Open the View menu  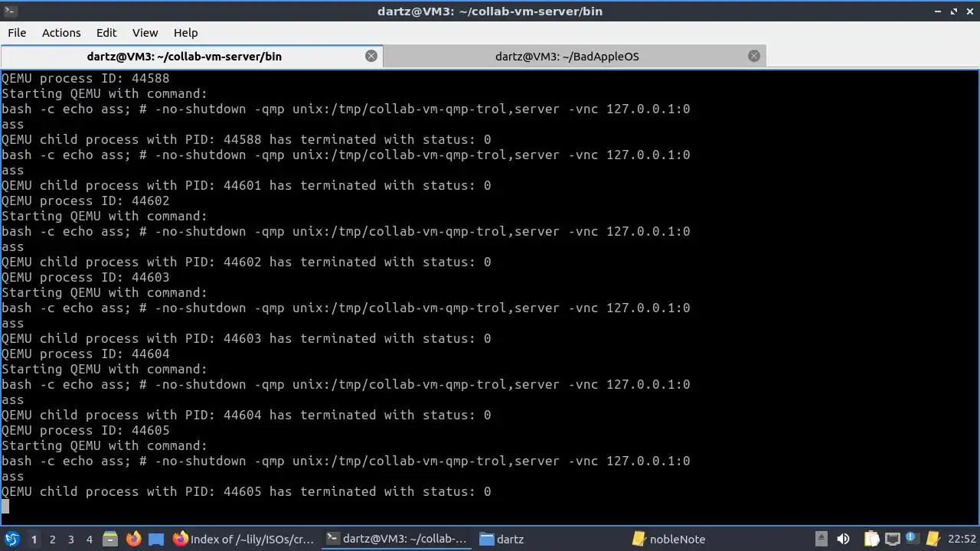[x=145, y=33]
